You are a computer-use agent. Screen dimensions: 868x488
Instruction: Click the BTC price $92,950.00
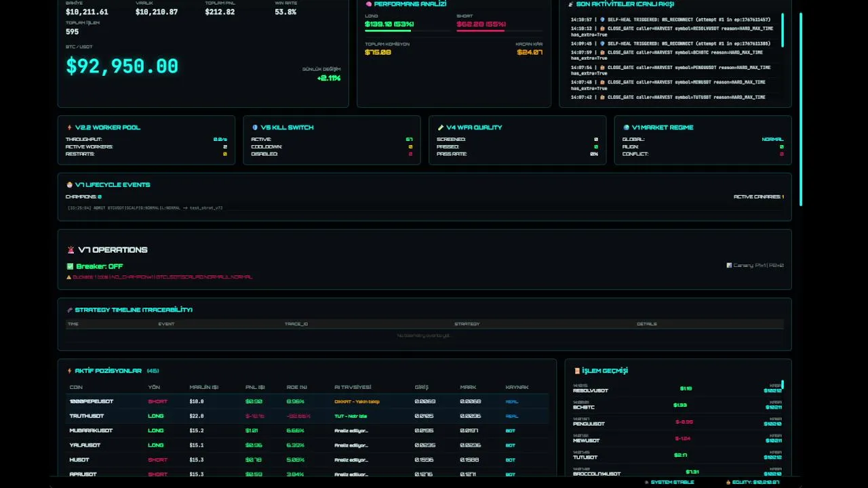pos(122,66)
